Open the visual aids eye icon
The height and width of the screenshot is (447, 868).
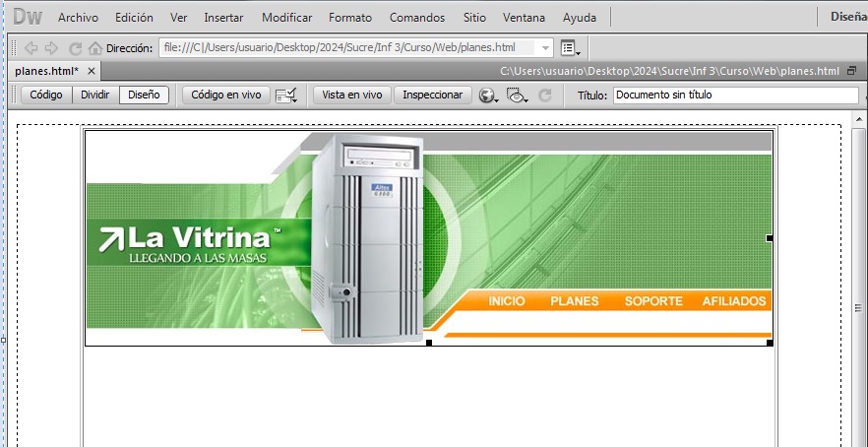pos(518,95)
